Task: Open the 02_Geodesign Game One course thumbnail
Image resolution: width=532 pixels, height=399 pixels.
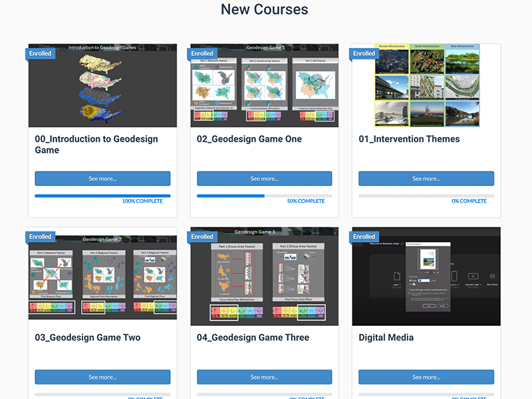Action: (264, 86)
